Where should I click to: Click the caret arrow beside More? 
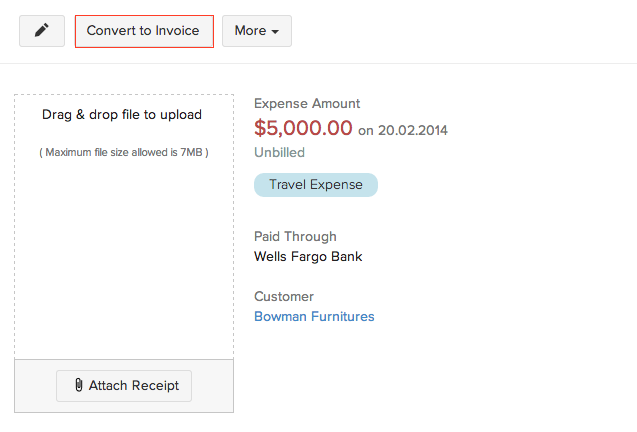[x=275, y=32]
